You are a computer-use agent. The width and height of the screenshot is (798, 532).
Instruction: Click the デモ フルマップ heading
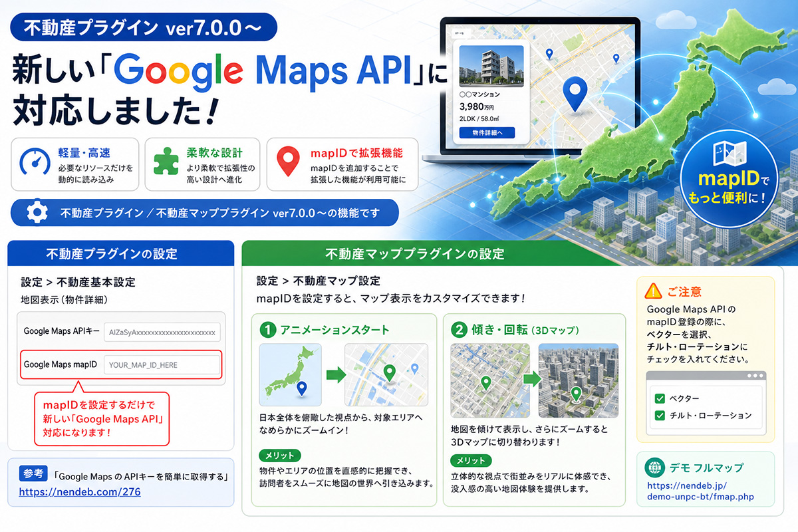pos(707,467)
